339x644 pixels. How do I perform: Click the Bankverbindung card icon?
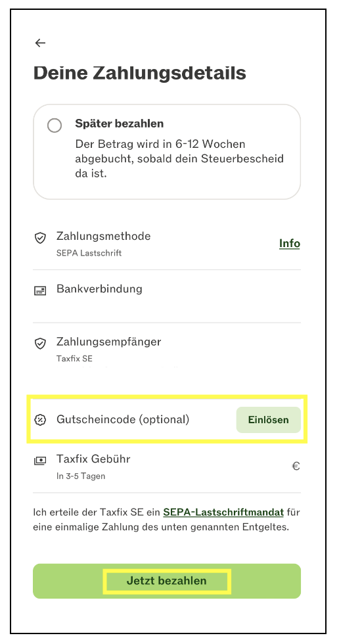[x=40, y=290]
